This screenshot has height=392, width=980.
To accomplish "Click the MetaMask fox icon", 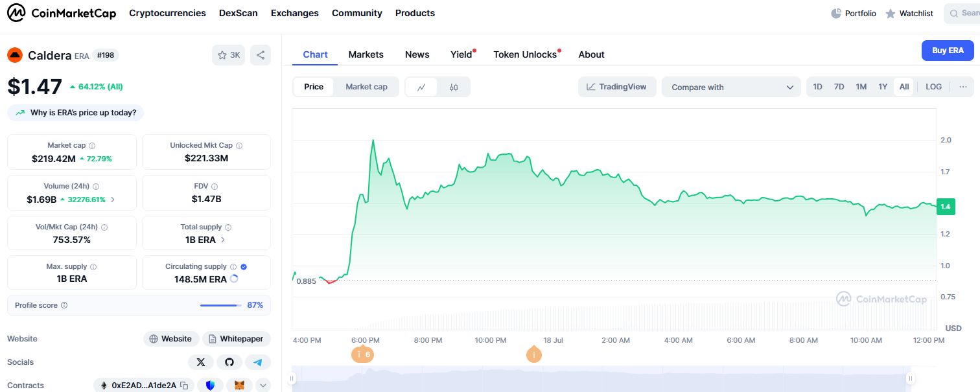I will coord(239,386).
